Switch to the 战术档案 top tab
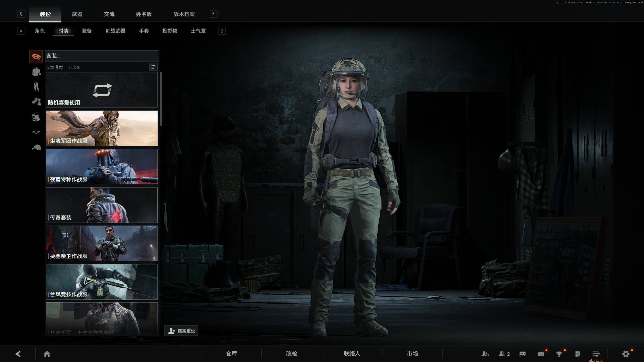Image resolution: width=644 pixels, height=362 pixels. click(x=184, y=14)
